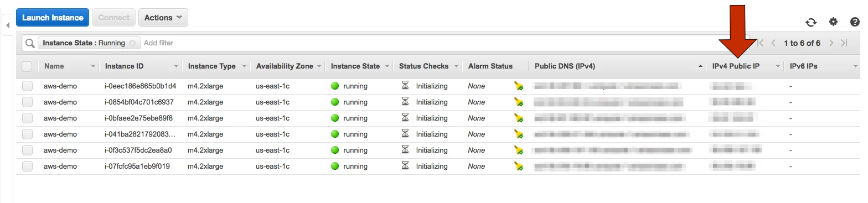Click instance ID i-0f3c537f5dc2ea8a0 cell
Viewport: 868px width, 203px height.
pos(138,150)
